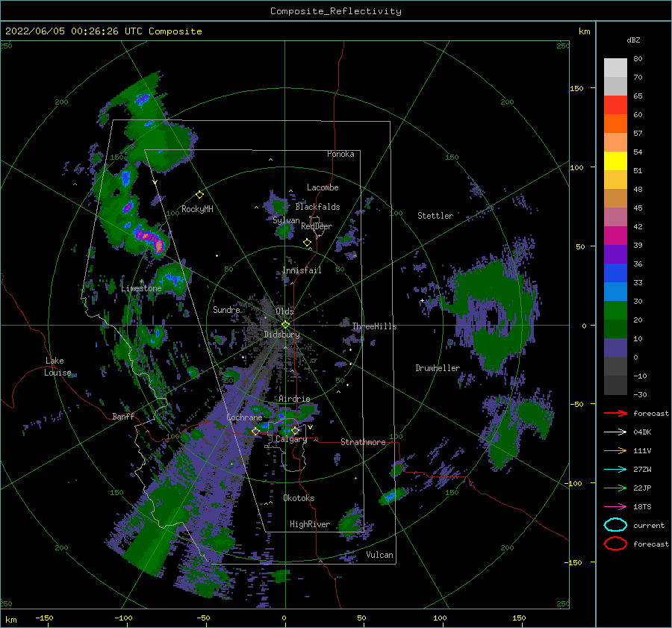This screenshot has height=628, width=672.
Task: Pick the magenta 39-42 dBZ swatch
Action: pos(615,236)
